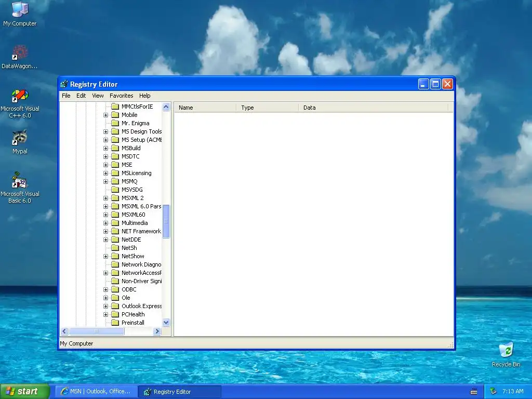Click the MSDTC folder icon
The width and height of the screenshot is (532, 399).
[x=115, y=156]
